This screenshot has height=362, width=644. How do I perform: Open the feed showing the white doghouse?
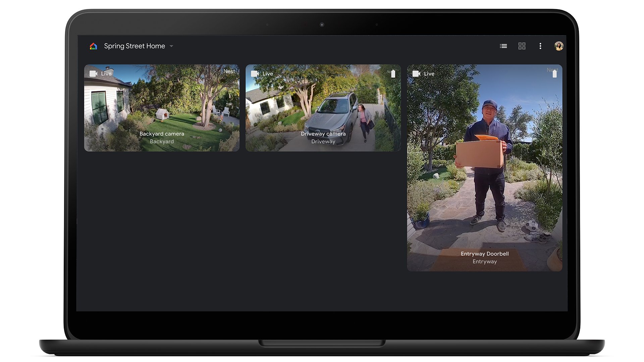point(162,114)
